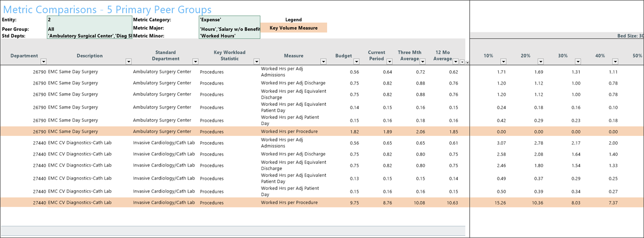
Task: Click the 10% value 15.26
Action: (x=500, y=203)
